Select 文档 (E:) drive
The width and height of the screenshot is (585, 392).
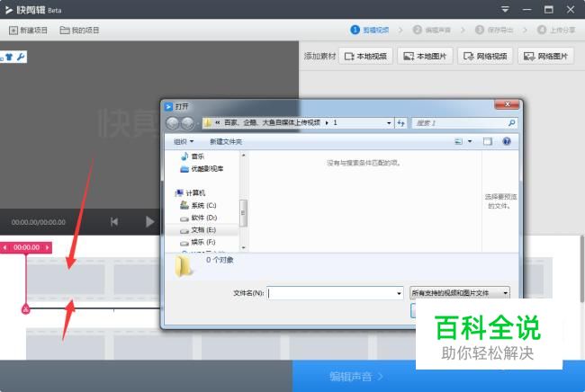(198, 230)
